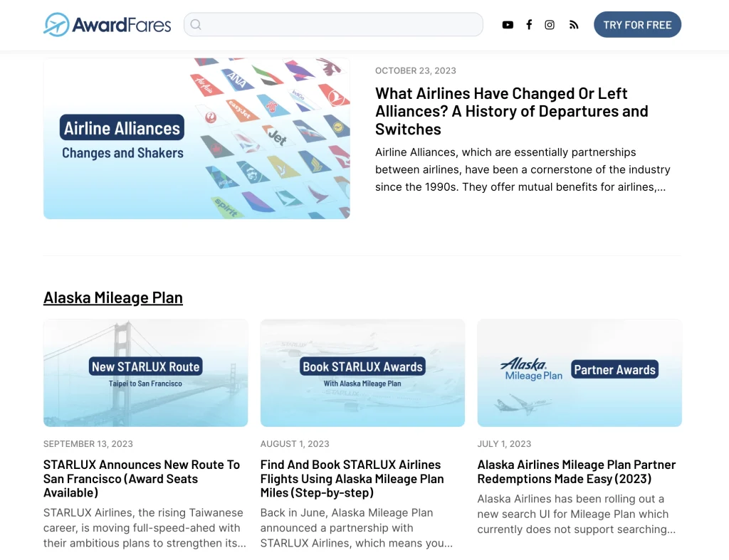
Task: Open the YouTube channel icon
Action: pyautogui.click(x=508, y=25)
